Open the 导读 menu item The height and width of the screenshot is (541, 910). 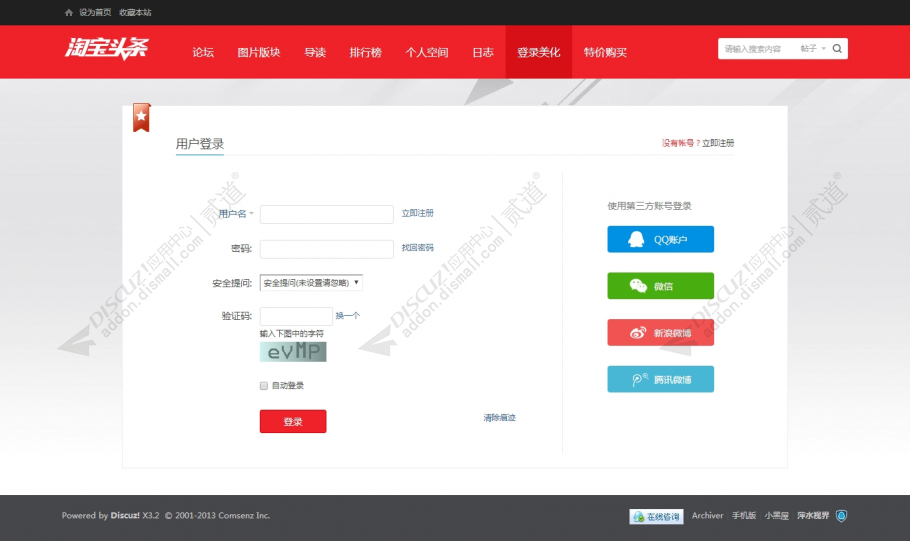[315, 52]
